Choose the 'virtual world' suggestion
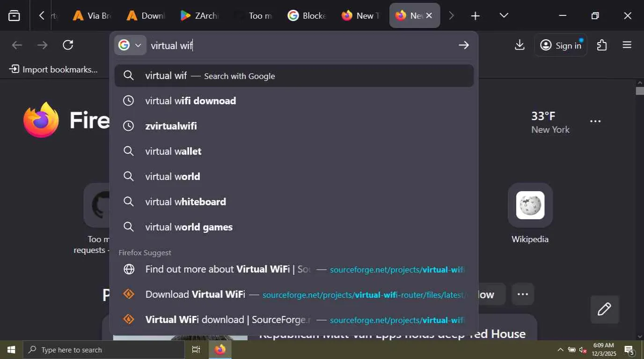This screenshot has height=359, width=644. pyautogui.click(x=294, y=177)
